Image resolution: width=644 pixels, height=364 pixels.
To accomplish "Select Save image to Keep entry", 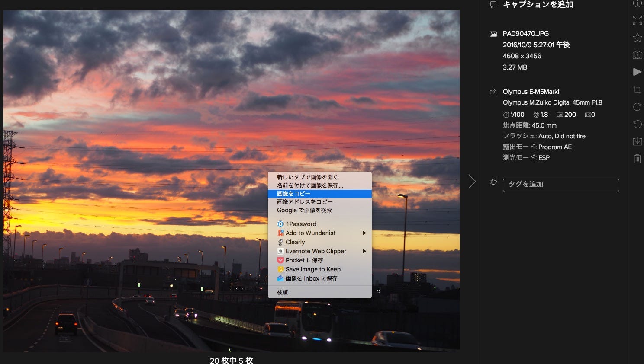I will click(x=320, y=269).
